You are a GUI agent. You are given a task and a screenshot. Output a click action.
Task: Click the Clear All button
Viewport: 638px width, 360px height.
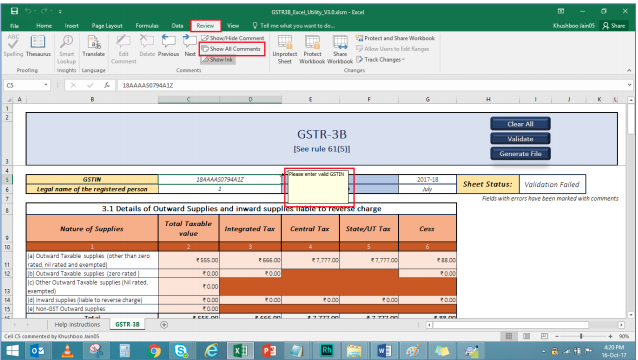(x=520, y=124)
